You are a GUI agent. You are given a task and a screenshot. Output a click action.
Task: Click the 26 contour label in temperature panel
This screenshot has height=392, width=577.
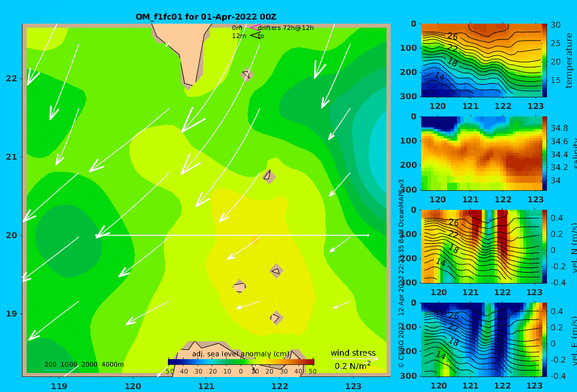point(452,36)
